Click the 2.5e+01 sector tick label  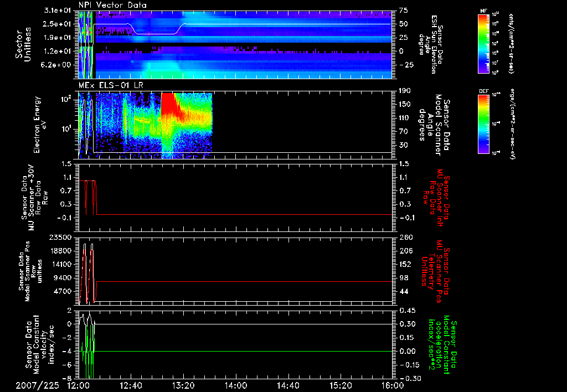pyautogui.click(x=58, y=24)
